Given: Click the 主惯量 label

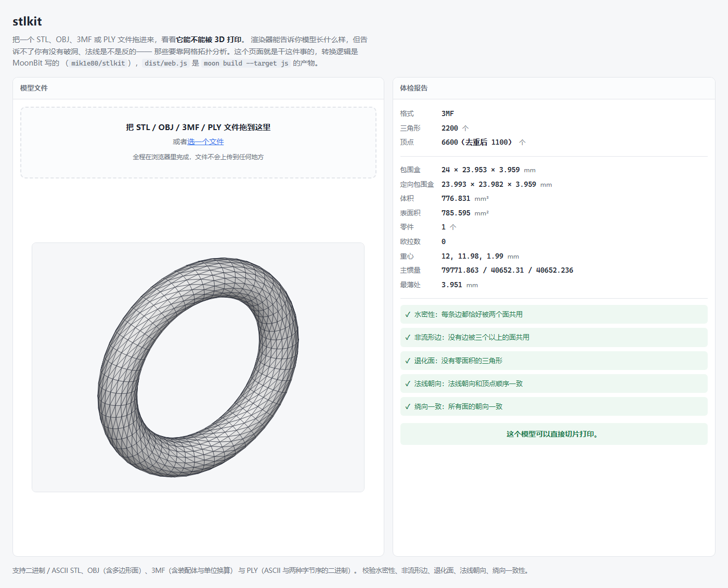Looking at the screenshot, I should pyautogui.click(x=410, y=270).
